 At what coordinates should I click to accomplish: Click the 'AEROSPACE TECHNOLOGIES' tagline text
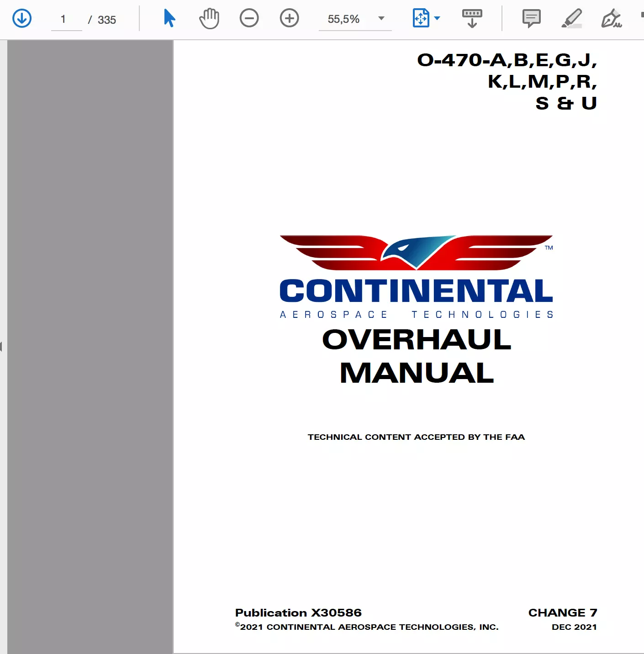coord(417,315)
